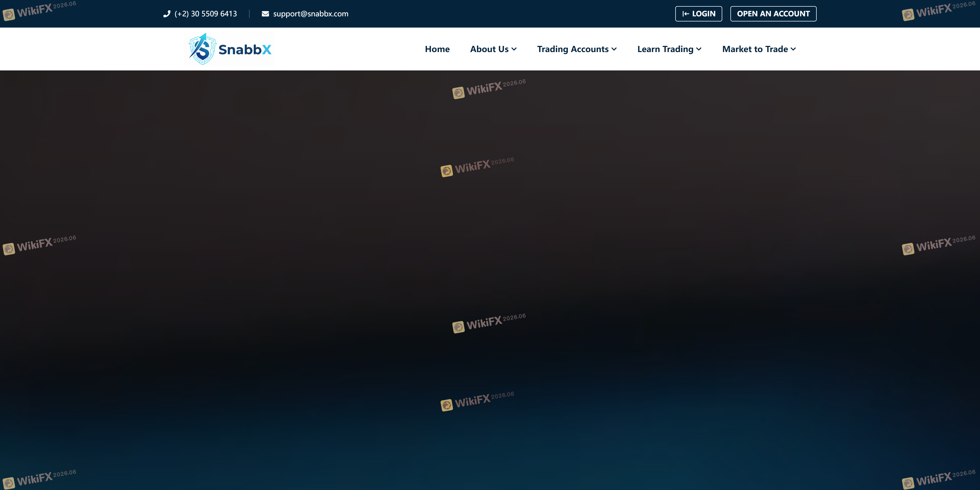This screenshot has height=490, width=980.
Task: Expand the About Us dropdown chevron
Action: 514,49
